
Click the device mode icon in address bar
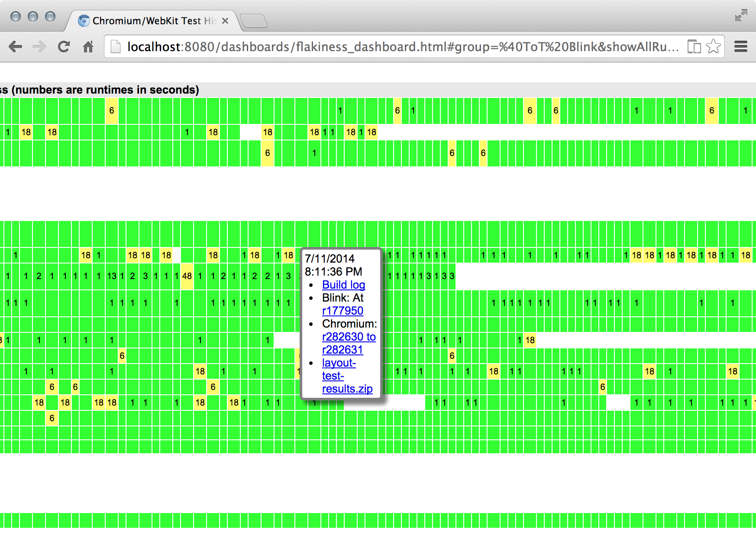[x=694, y=46]
